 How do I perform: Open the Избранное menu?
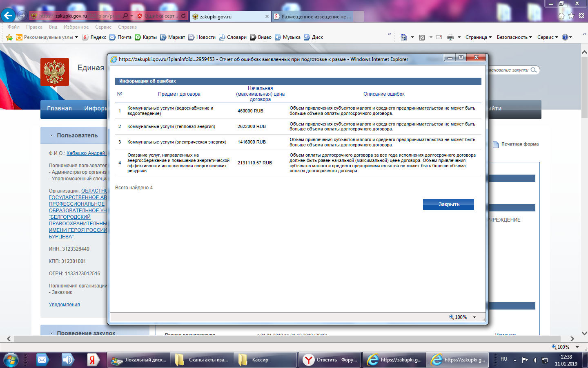click(76, 27)
